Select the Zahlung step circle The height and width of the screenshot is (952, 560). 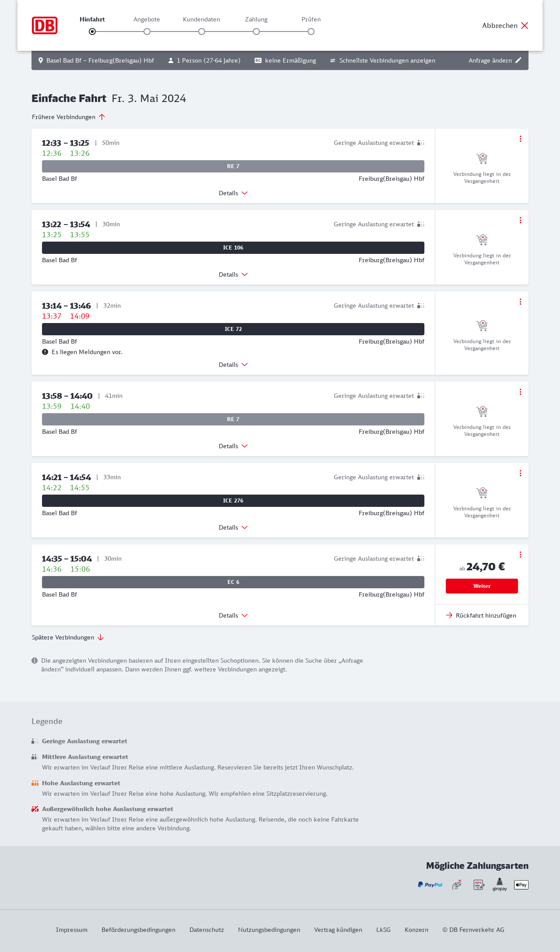(x=256, y=32)
